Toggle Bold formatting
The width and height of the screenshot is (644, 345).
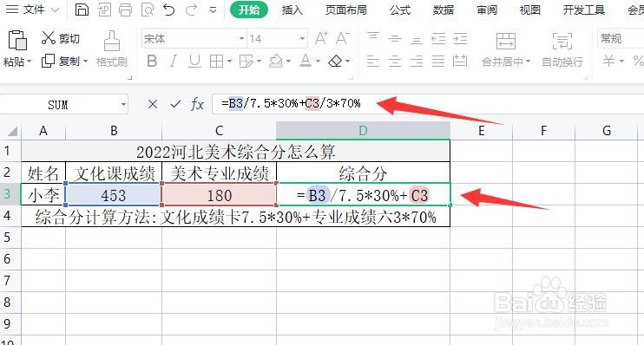click(152, 62)
